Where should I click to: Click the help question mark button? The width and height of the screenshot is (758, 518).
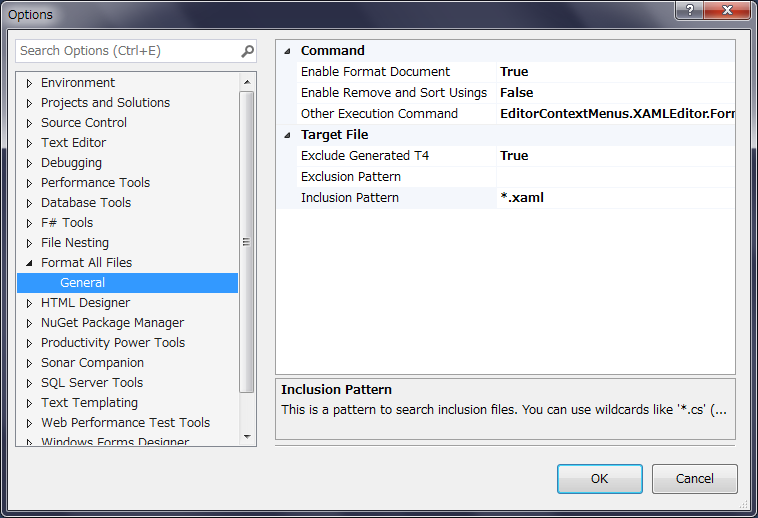click(x=690, y=10)
